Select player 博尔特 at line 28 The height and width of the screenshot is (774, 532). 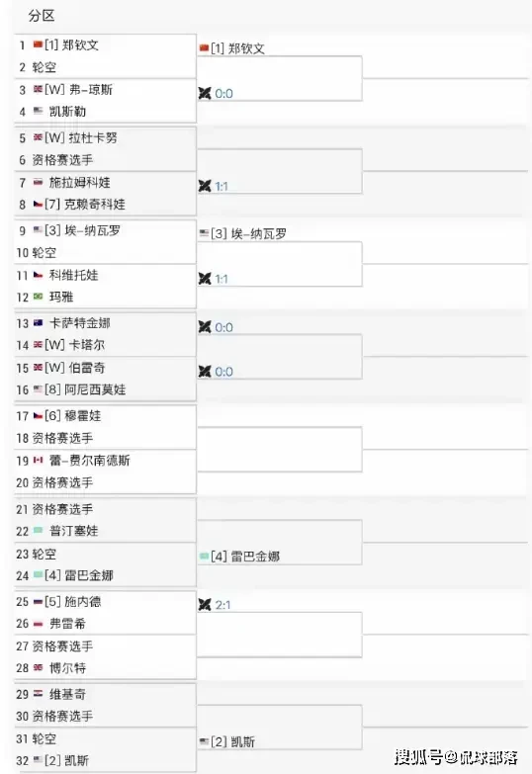pos(67,668)
